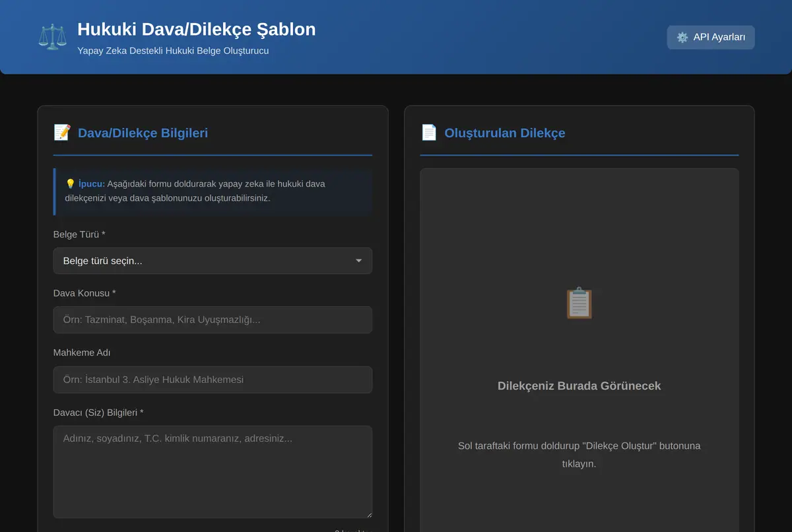Click the Davacı (Siz) Bilgileri textarea

coord(213,472)
